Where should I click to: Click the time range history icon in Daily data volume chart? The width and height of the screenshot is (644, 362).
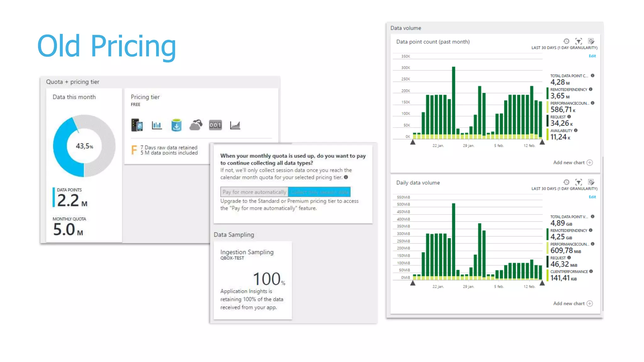[x=566, y=182]
